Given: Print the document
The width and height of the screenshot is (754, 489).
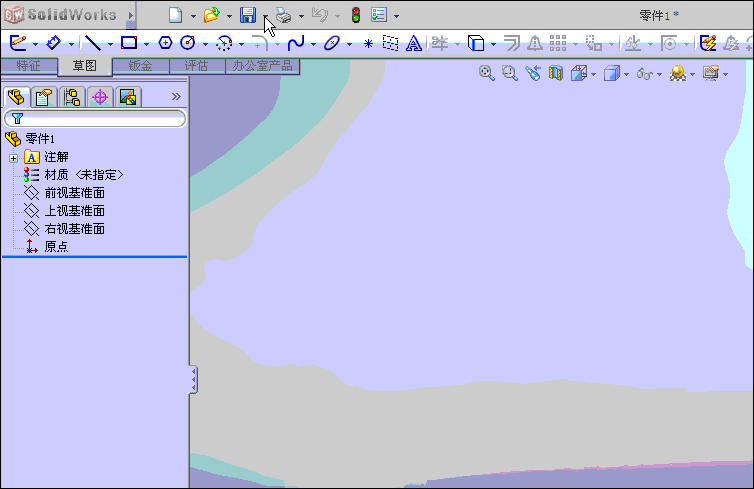Looking at the screenshot, I should (x=284, y=15).
